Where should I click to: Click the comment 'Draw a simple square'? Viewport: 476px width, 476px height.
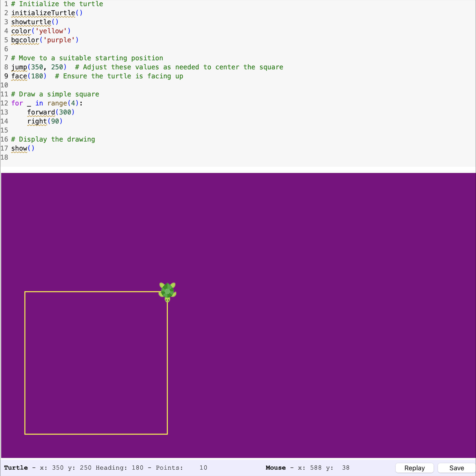[x=55, y=94]
